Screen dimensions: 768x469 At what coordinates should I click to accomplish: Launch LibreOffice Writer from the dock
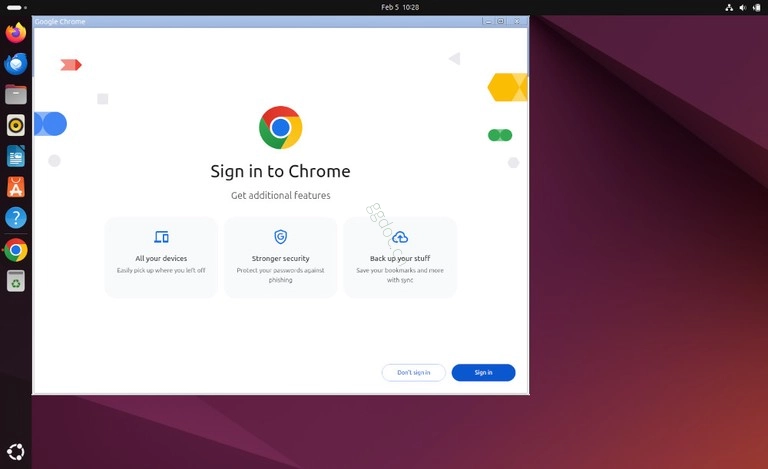point(16,157)
